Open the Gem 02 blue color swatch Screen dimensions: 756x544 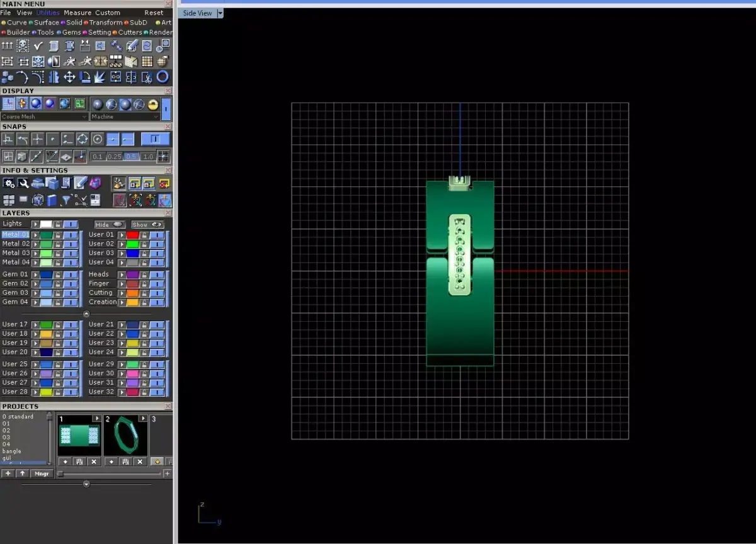point(46,283)
